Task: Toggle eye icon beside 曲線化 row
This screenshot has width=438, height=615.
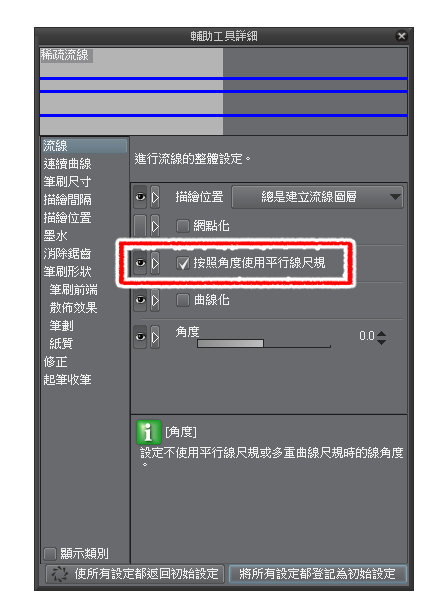Action: click(x=140, y=300)
